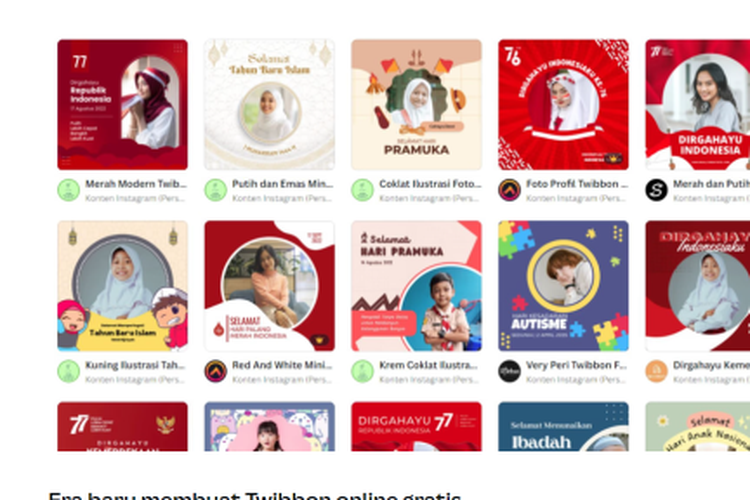Select the Selamat Tahun Baru Islam white template
Screen dimensions: 750x500
coord(269,105)
